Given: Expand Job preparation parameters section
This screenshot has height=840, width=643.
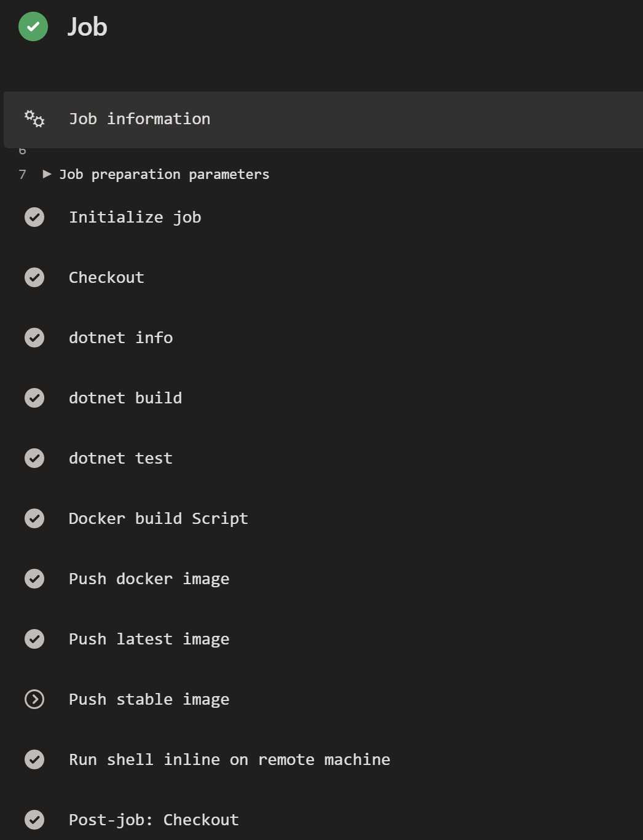Looking at the screenshot, I should 47,174.
